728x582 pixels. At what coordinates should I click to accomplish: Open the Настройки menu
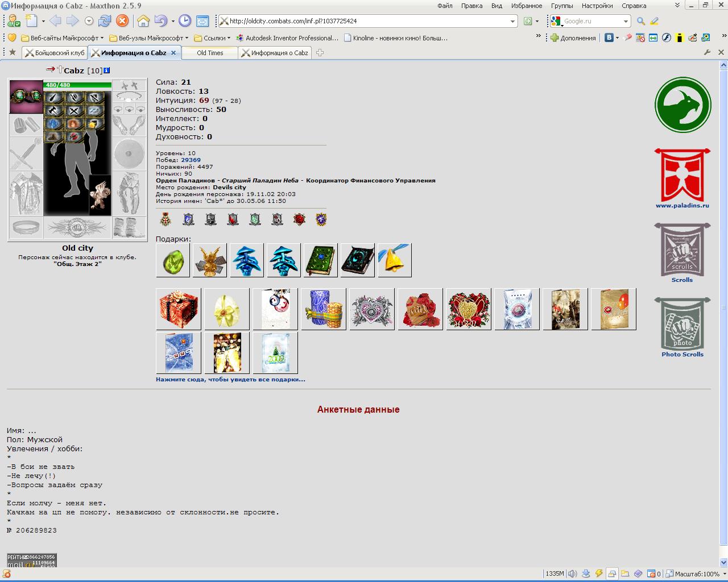pyautogui.click(x=597, y=6)
